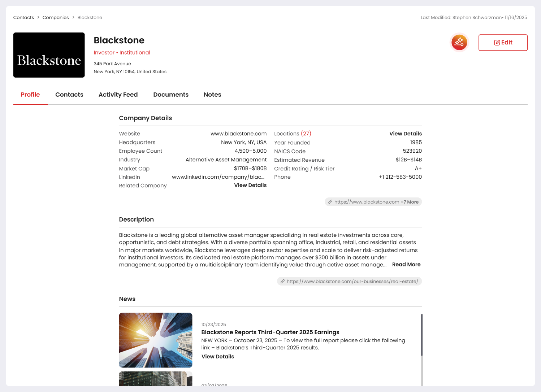Open Blackstone Reports Third-Quarter 2025 Earnings headline
The image size is (541, 392).
coord(270,332)
